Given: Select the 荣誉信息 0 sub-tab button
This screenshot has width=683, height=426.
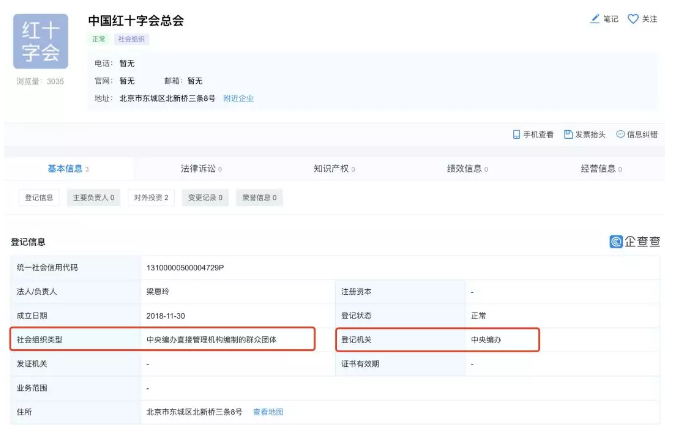Looking at the screenshot, I should point(260,198).
